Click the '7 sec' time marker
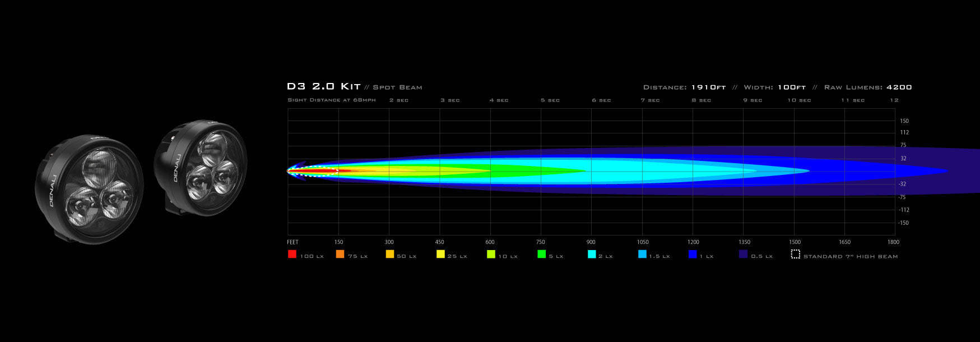The image size is (980, 342). pyautogui.click(x=651, y=100)
